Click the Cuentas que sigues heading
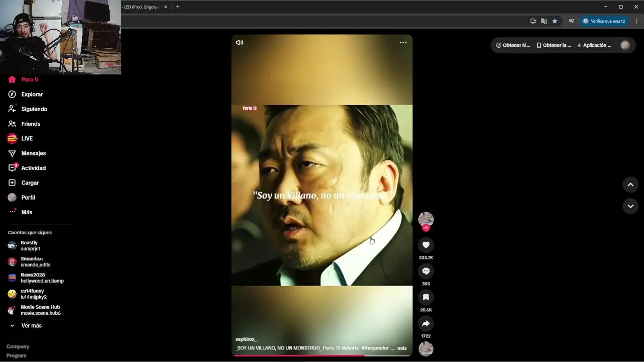644x362 pixels. coord(30,233)
